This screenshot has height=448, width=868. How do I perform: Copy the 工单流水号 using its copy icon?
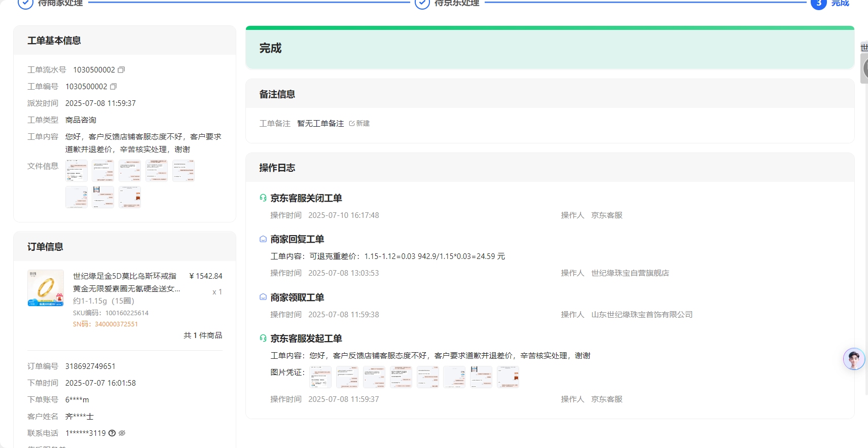121,70
